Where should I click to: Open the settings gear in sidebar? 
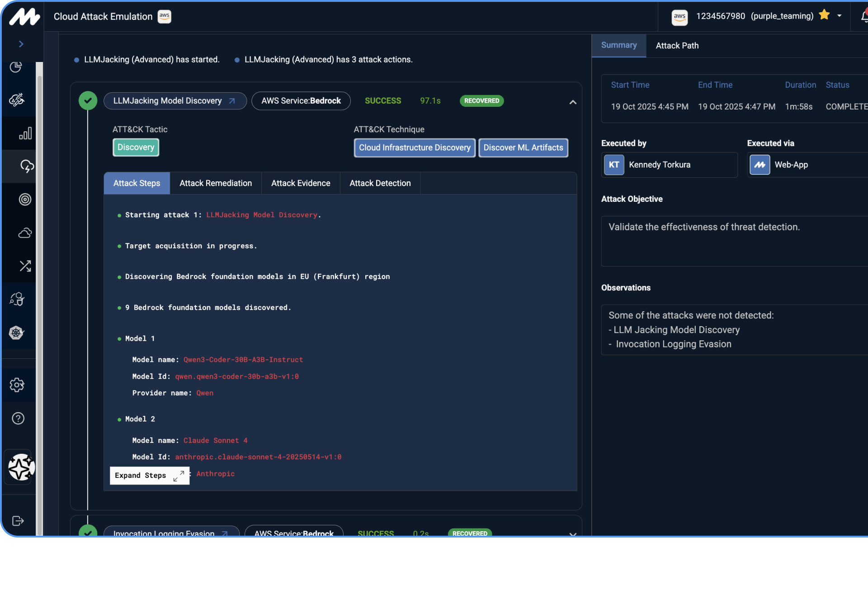[17, 385]
